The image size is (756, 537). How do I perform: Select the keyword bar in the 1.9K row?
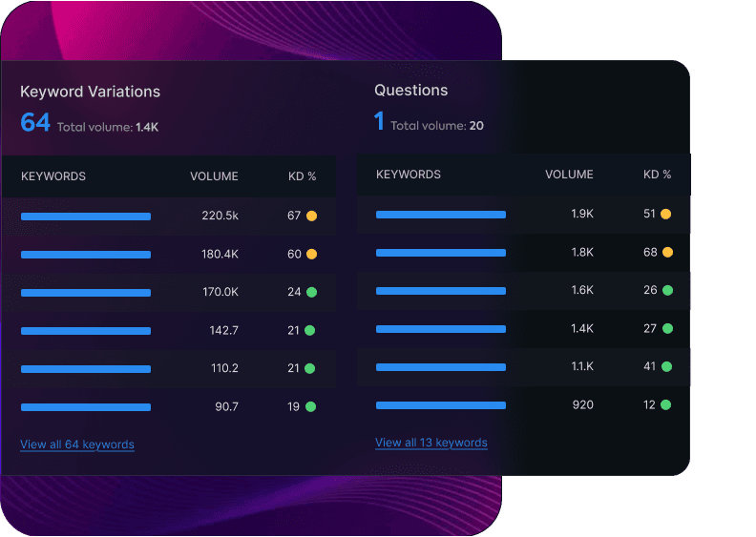point(441,215)
